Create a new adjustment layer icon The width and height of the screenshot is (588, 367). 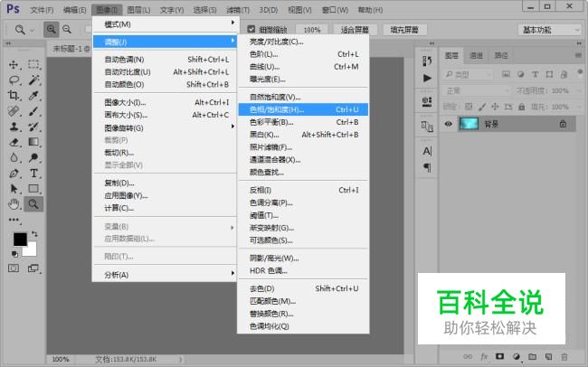coord(517,356)
